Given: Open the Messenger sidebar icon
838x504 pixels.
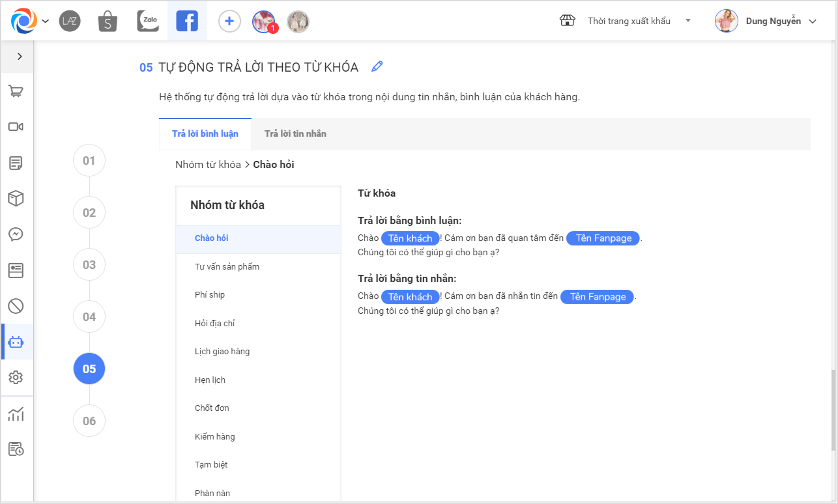Looking at the screenshot, I should (x=16, y=234).
